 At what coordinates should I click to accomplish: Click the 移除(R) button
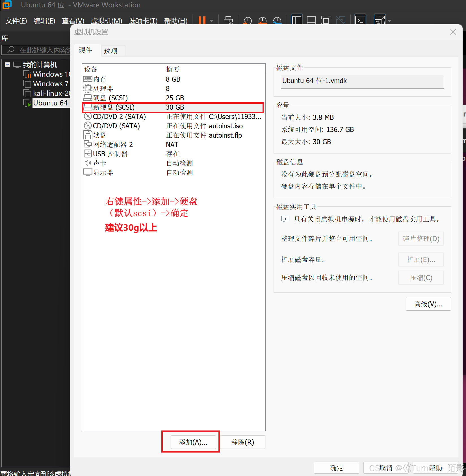pyautogui.click(x=243, y=442)
